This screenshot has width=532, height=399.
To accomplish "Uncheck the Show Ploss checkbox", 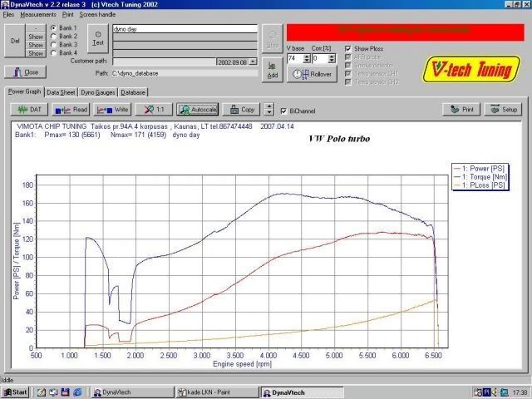I will pos(347,49).
